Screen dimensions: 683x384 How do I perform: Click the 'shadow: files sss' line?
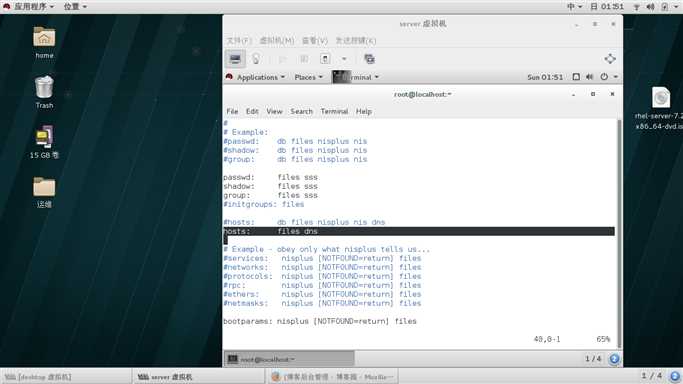[x=270, y=186]
